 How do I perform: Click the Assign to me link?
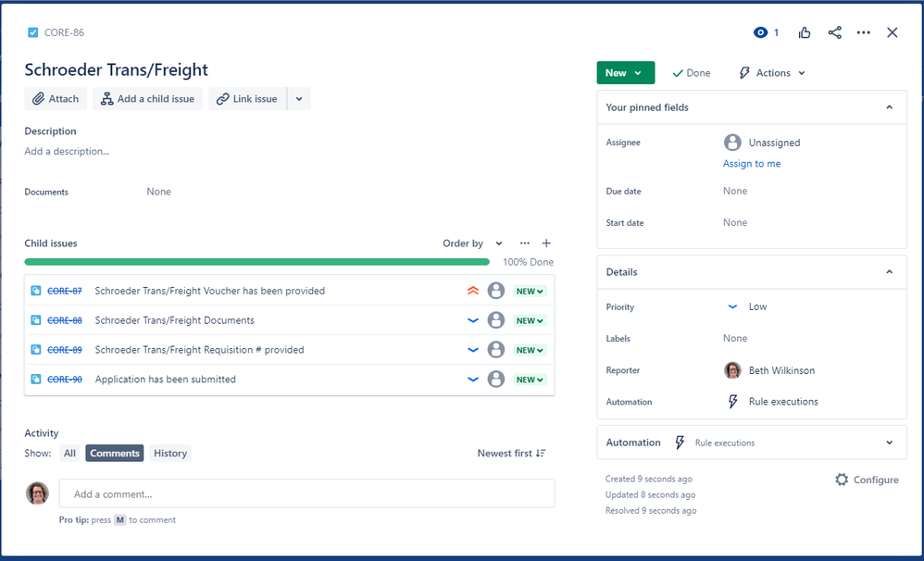coord(751,163)
